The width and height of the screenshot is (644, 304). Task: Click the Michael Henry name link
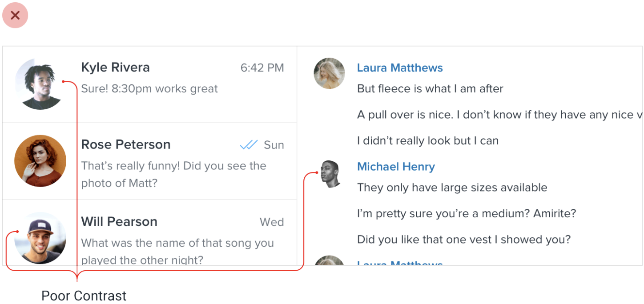(396, 167)
